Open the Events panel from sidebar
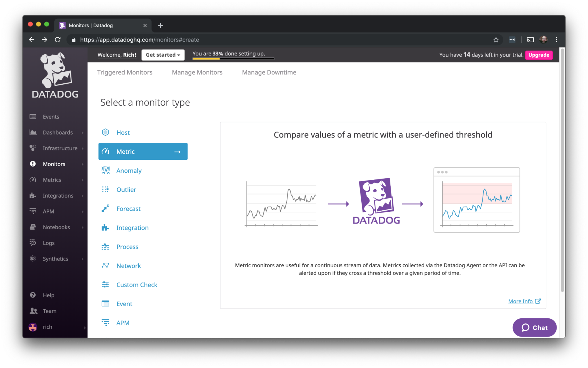 click(50, 116)
